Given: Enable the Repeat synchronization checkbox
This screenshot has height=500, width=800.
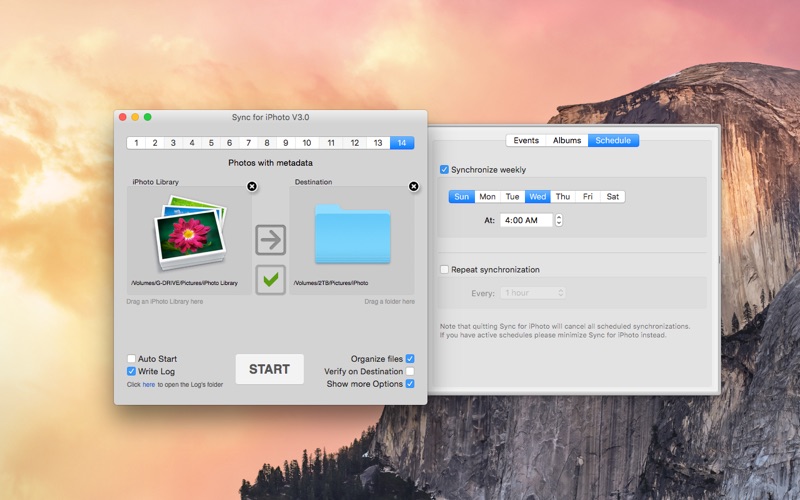Looking at the screenshot, I should pos(444,269).
